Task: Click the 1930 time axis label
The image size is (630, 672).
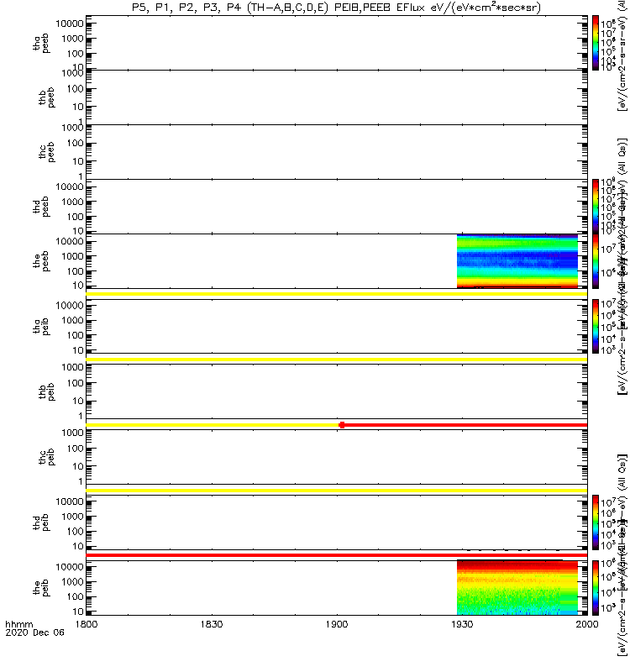Action: [461, 623]
